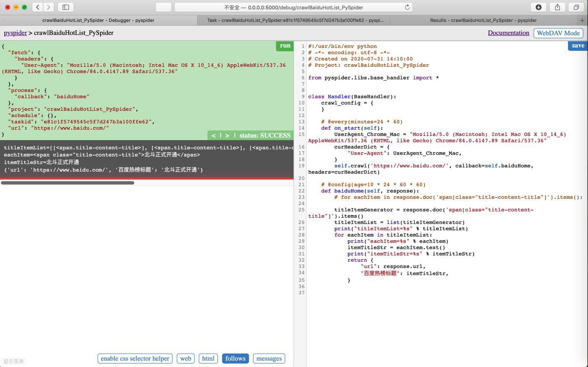Viewport: 588px width, 367px height.
Task: Toggle the Safari sidebar icon
Action: pyautogui.click(x=66, y=7)
